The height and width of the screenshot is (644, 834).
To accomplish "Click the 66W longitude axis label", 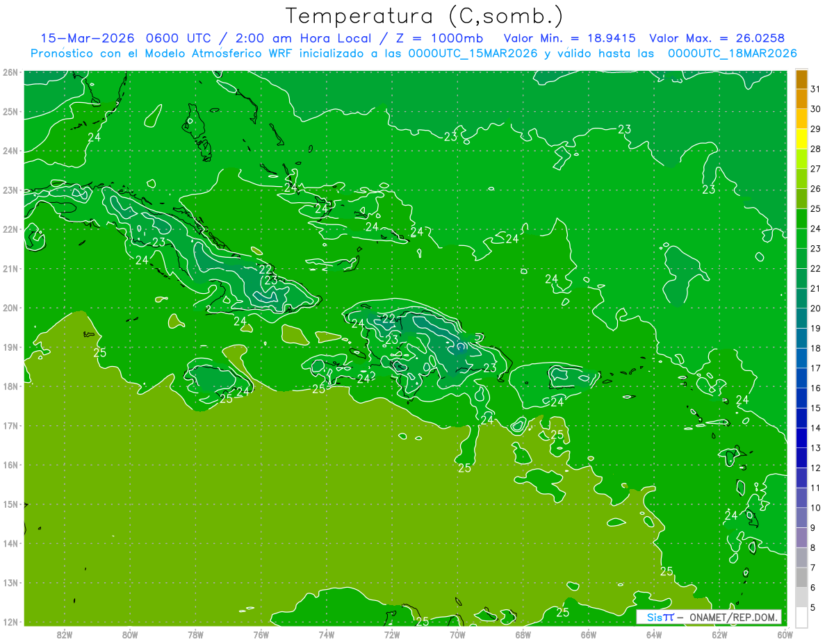I will (x=589, y=634).
